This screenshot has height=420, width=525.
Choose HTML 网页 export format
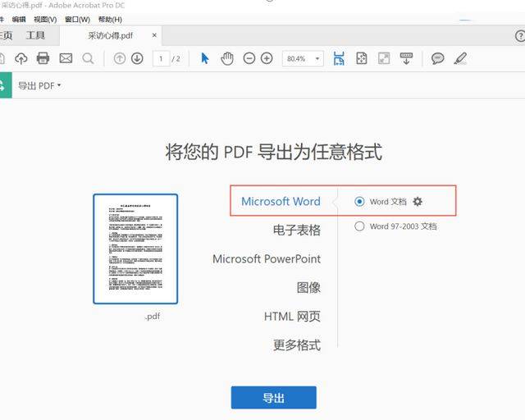coord(292,316)
